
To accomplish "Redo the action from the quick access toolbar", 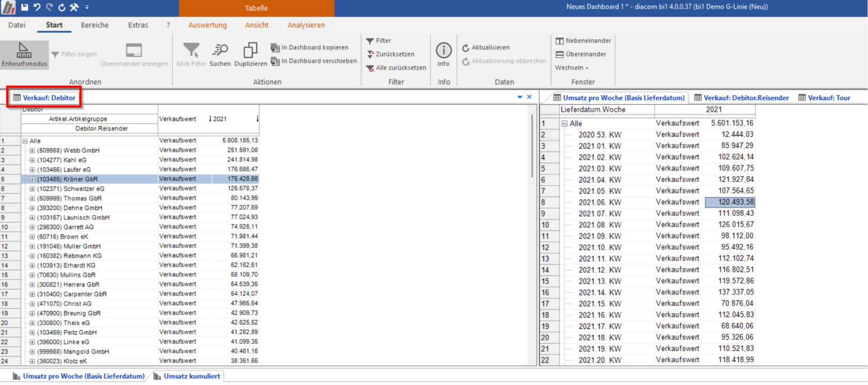I will 49,7.
